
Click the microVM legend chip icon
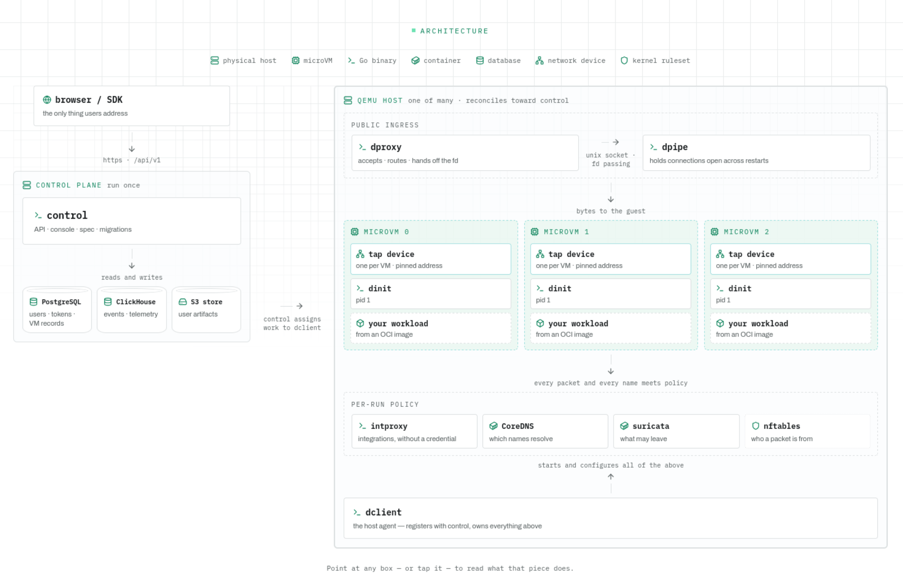tap(295, 60)
